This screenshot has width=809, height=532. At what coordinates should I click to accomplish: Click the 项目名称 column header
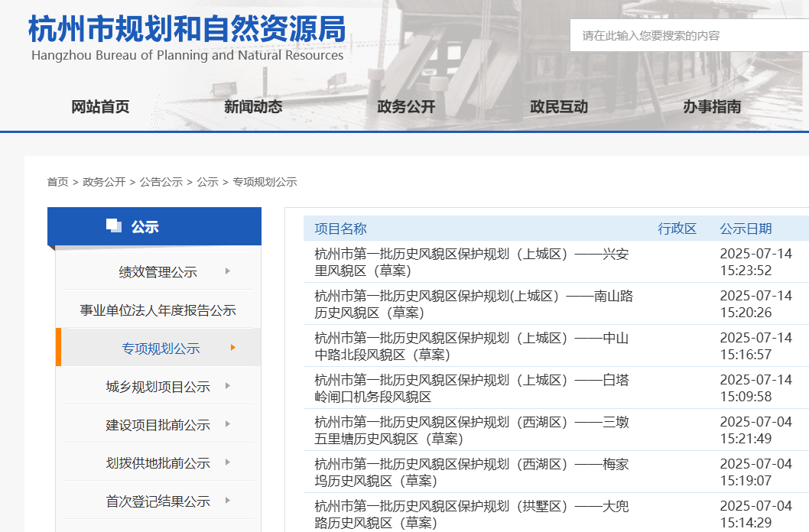click(340, 229)
